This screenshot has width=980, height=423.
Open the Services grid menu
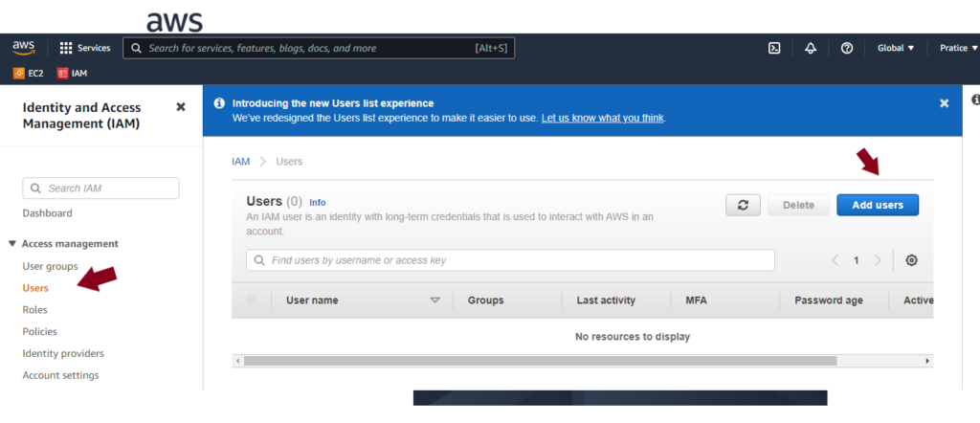click(x=85, y=48)
